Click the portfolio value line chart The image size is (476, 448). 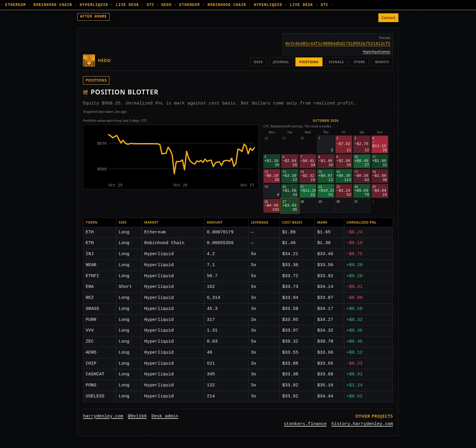click(x=171, y=157)
